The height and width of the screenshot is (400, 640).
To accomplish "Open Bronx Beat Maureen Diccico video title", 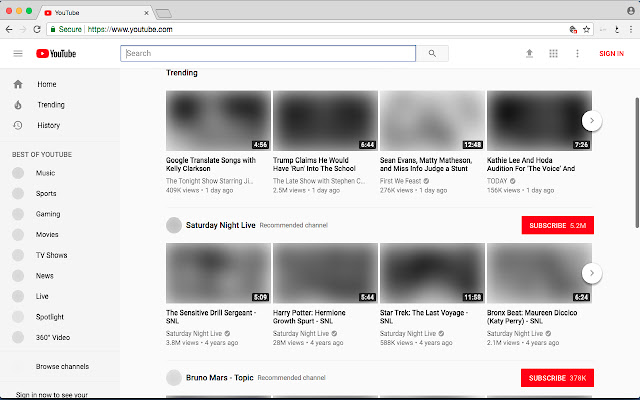I will [x=532, y=317].
